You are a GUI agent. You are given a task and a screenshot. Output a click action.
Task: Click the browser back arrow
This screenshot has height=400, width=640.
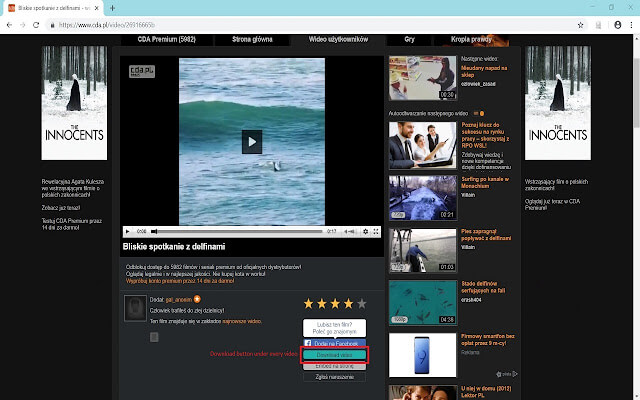point(11,24)
